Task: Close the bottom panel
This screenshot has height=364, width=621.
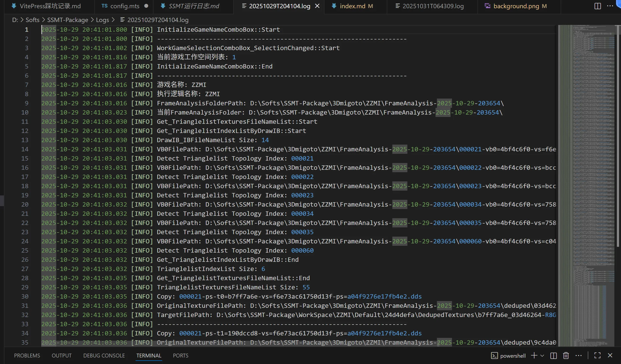Action: [610, 355]
